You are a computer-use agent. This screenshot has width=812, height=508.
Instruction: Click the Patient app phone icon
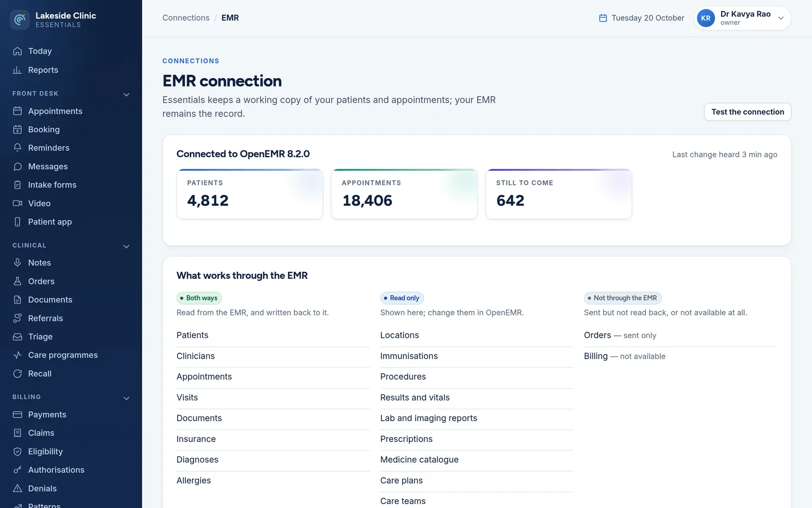click(x=17, y=222)
